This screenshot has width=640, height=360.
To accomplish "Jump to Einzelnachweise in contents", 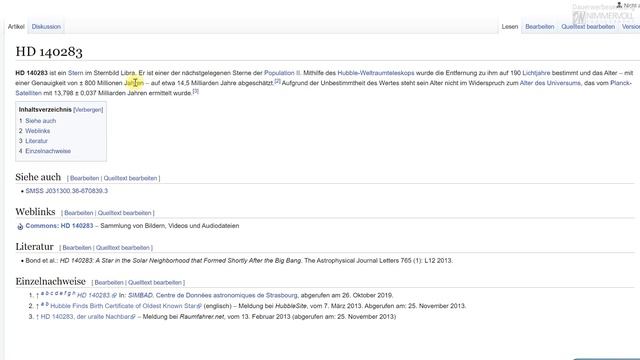I will pyautogui.click(x=48, y=151).
